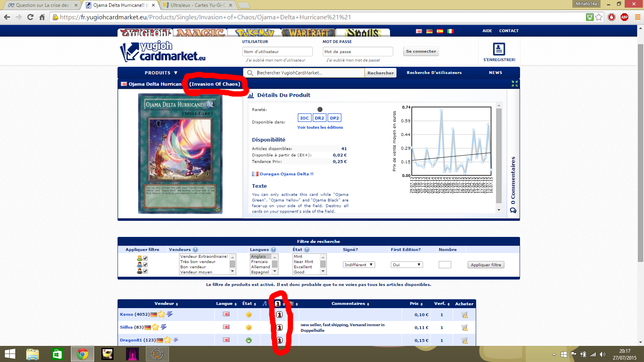Image resolution: width=644 pixels, height=362 pixels.
Task: Toggle the first seller type checkbox
Action: 145,258
